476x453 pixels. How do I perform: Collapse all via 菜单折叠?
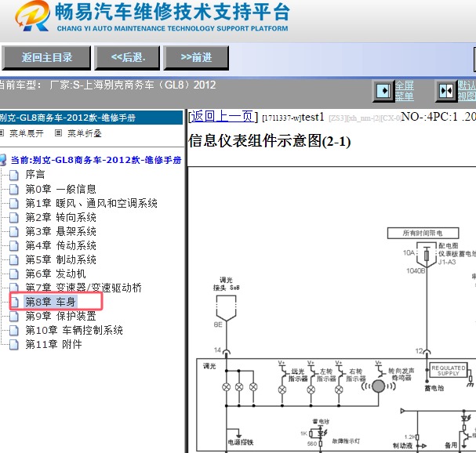click(85, 133)
